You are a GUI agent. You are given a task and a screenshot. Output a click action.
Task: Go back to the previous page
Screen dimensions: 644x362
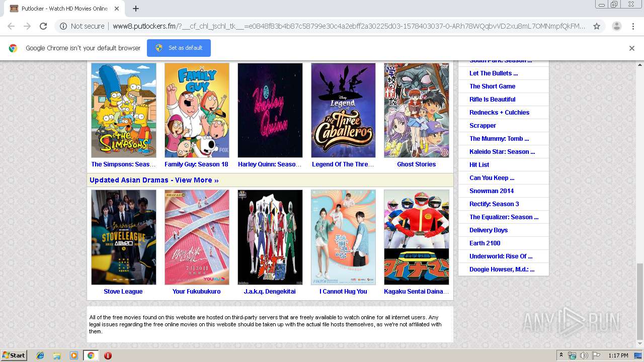click(11, 26)
